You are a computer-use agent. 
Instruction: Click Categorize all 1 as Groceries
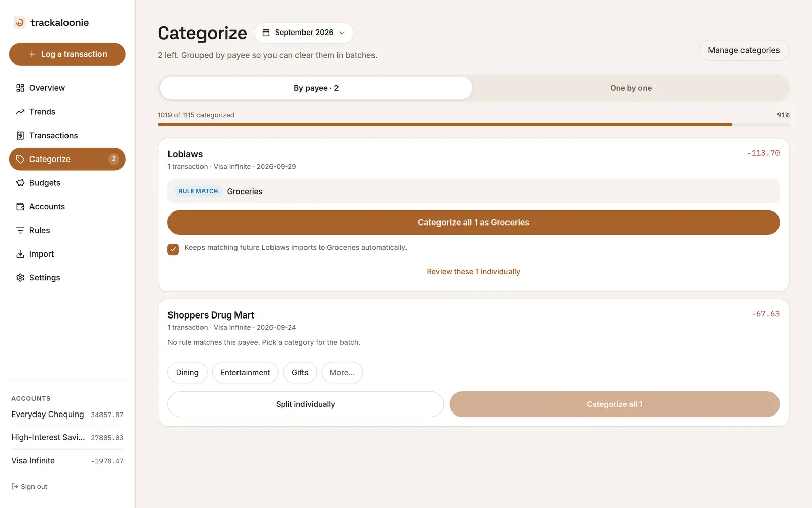click(473, 223)
